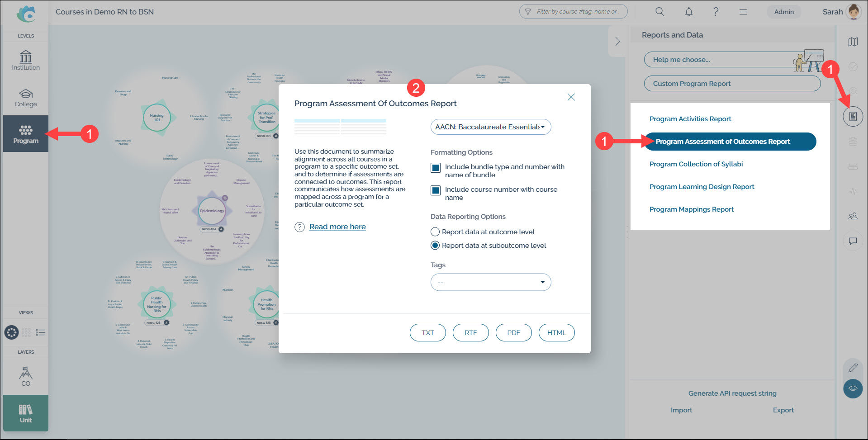The image size is (868, 440).
Task: Select the College level icon
Action: pos(26,97)
